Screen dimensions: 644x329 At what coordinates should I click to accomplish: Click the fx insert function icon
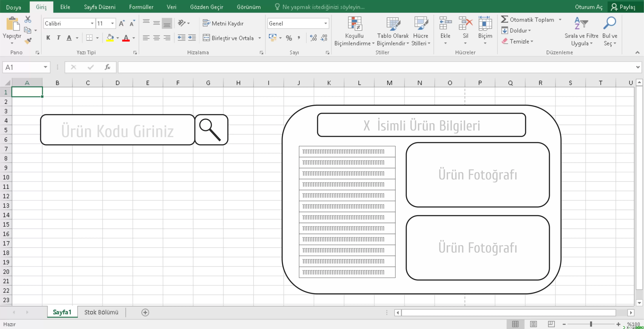pyautogui.click(x=107, y=67)
